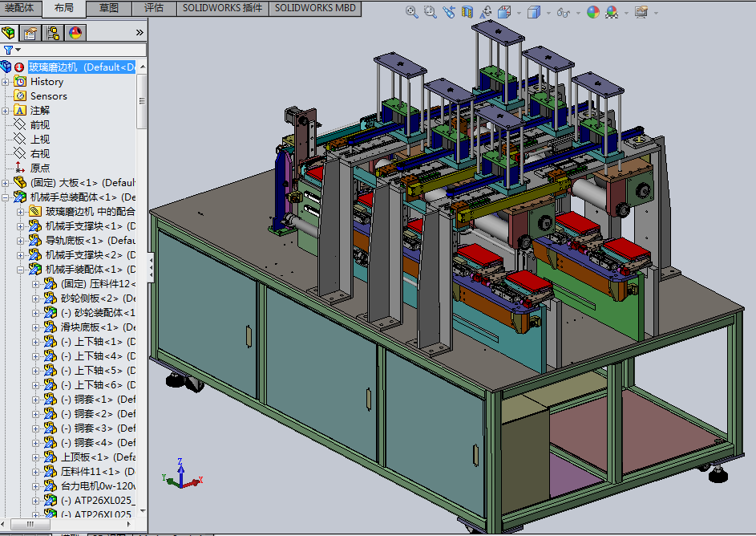The height and width of the screenshot is (536, 756).
Task: Open the Display Style dropdown arrow
Action: click(548, 13)
